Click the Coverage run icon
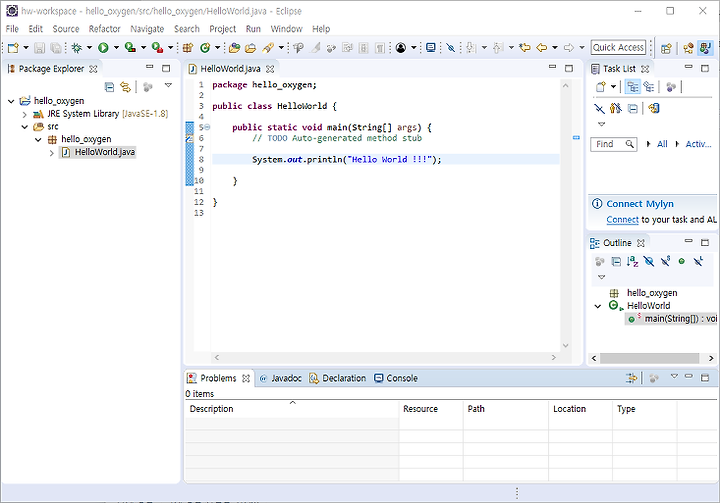This screenshot has width=720, height=503. (130, 47)
